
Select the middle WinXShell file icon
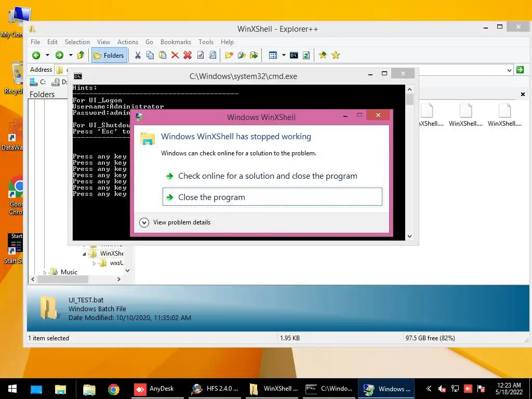tap(465, 115)
